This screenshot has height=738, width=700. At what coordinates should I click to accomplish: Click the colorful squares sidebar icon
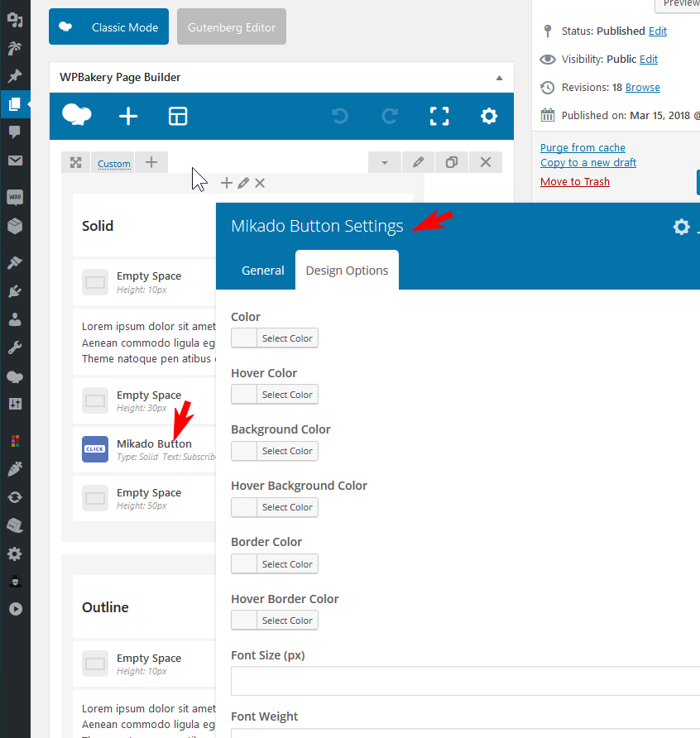click(x=15, y=441)
